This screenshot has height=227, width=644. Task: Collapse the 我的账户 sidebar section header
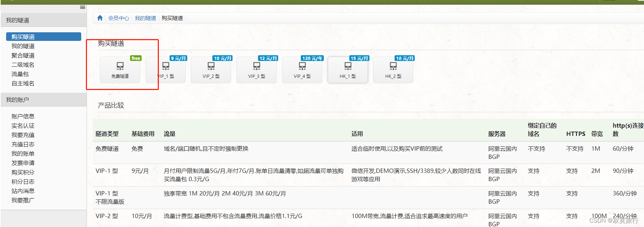tap(43, 100)
